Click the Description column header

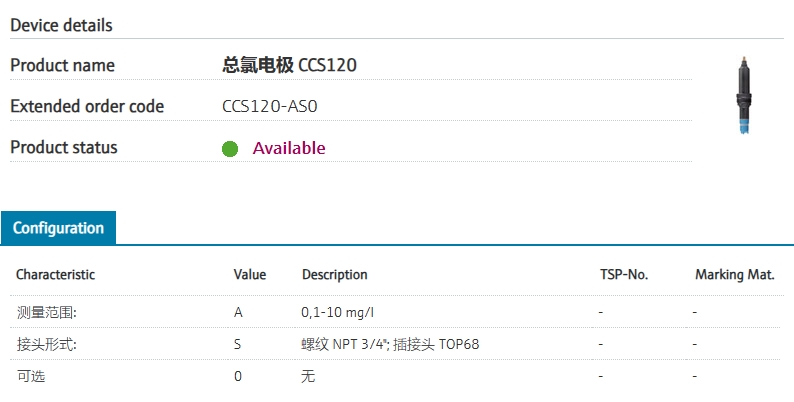(335, 275)
